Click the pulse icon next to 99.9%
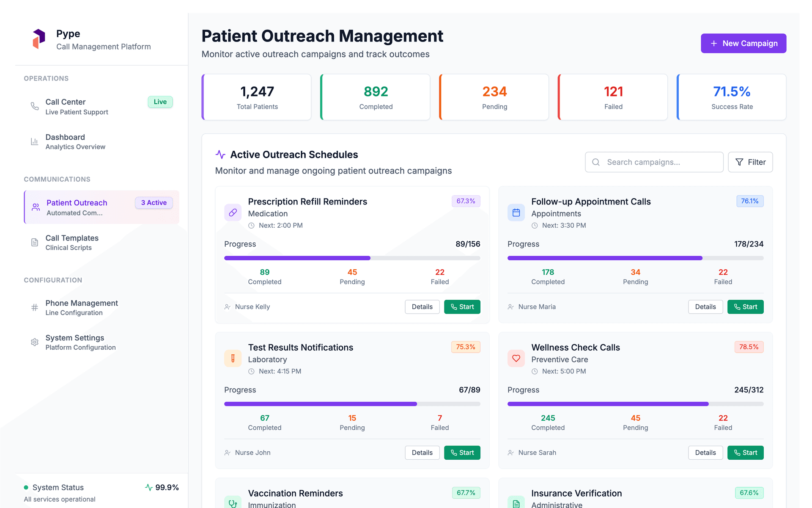812x508 pixels. [149, 487]
